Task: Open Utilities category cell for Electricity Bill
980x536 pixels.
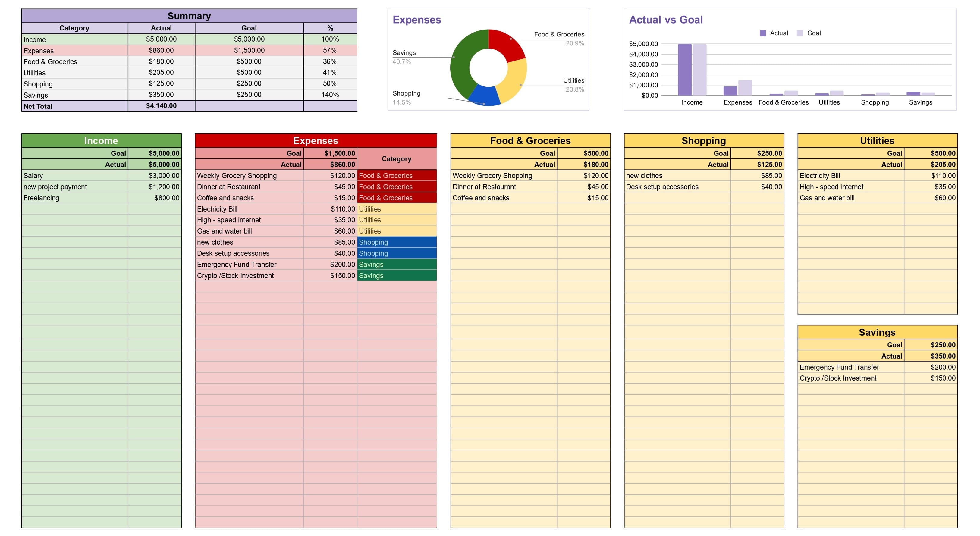Action: (397, 209)
